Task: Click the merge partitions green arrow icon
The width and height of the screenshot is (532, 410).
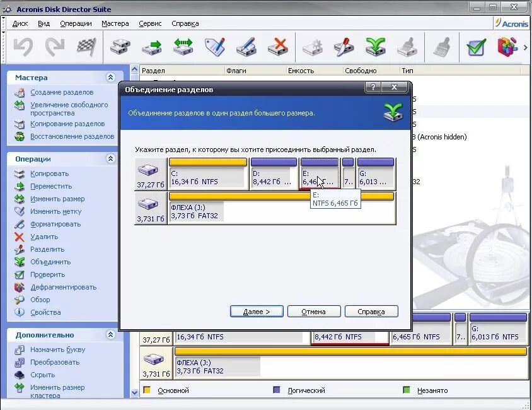Action: [375, 47]
